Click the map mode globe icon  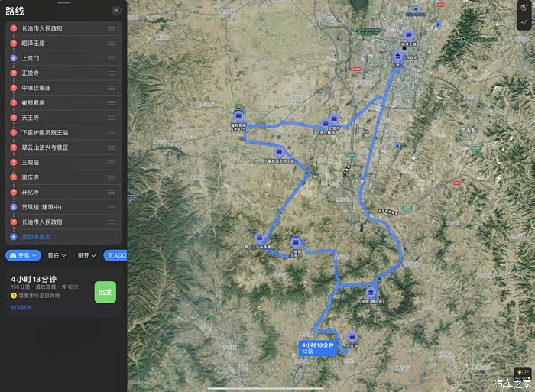pyautogui.click(x=524, y=8)
